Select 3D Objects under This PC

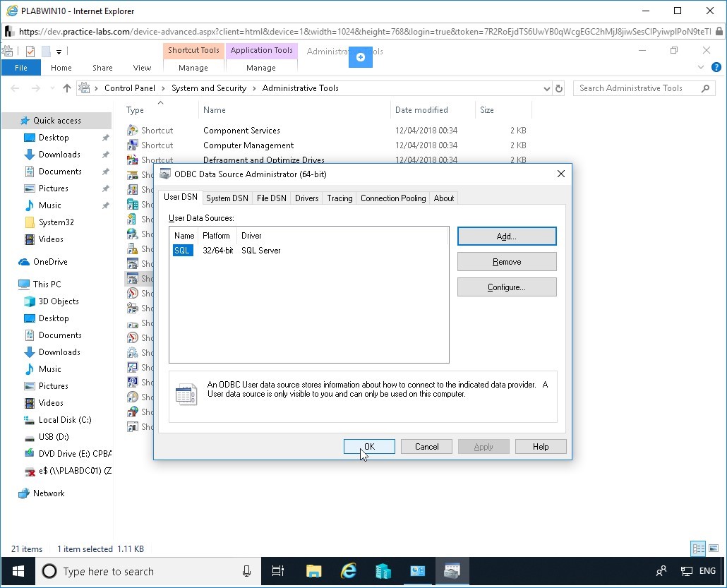[59, 301]
